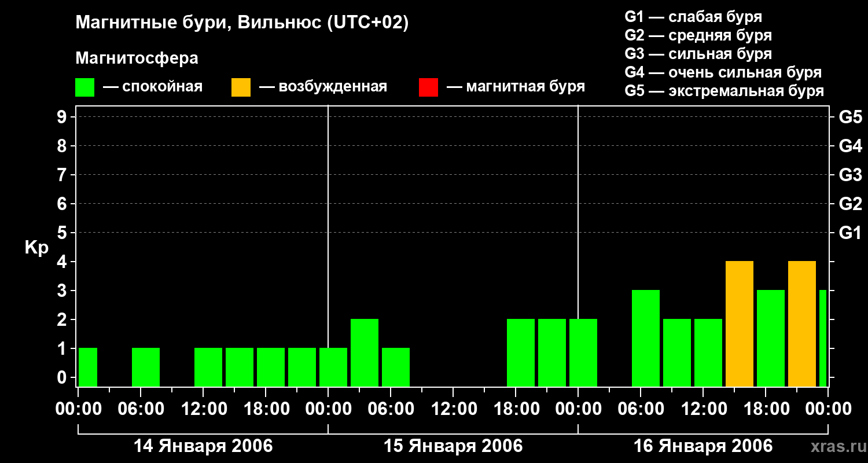
Task: Pick the red 'магнитная буря' legend swatch
Action: pyautogui.click(x=428, y=87)
